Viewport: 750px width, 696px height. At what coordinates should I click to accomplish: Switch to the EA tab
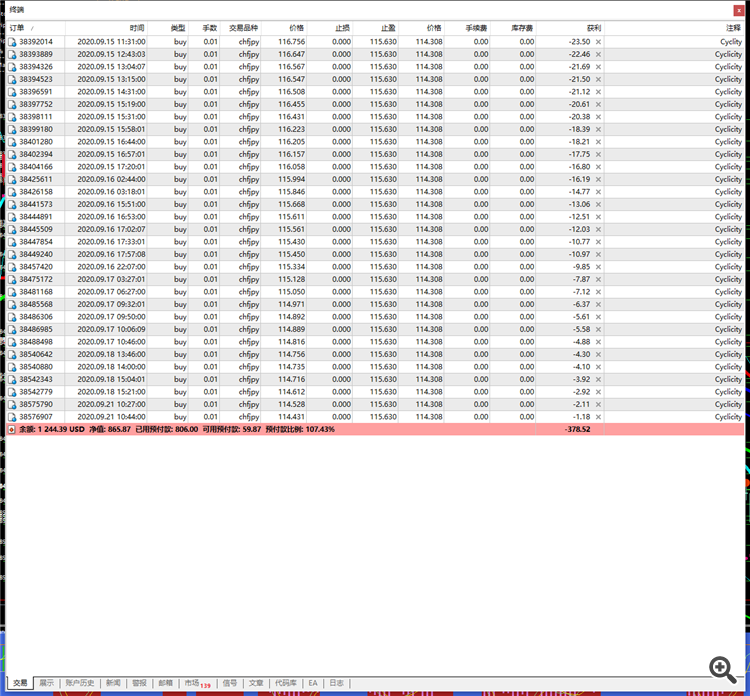(313, 683)
